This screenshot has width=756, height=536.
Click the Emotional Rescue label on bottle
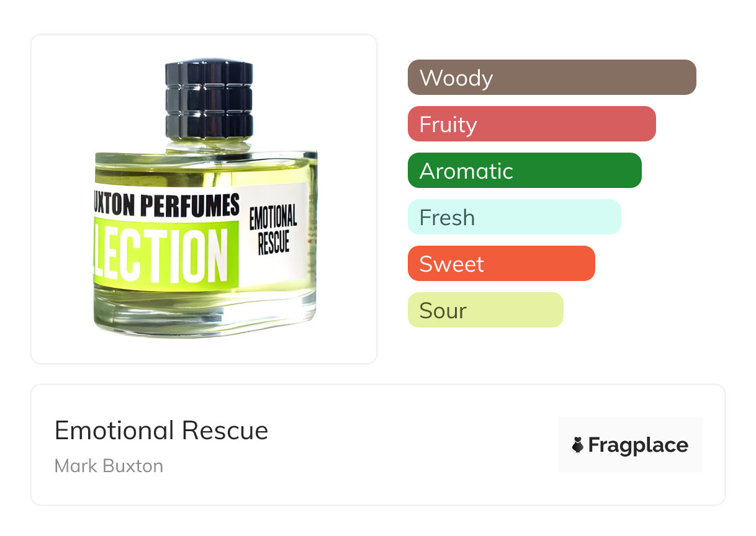coord(273,230)
